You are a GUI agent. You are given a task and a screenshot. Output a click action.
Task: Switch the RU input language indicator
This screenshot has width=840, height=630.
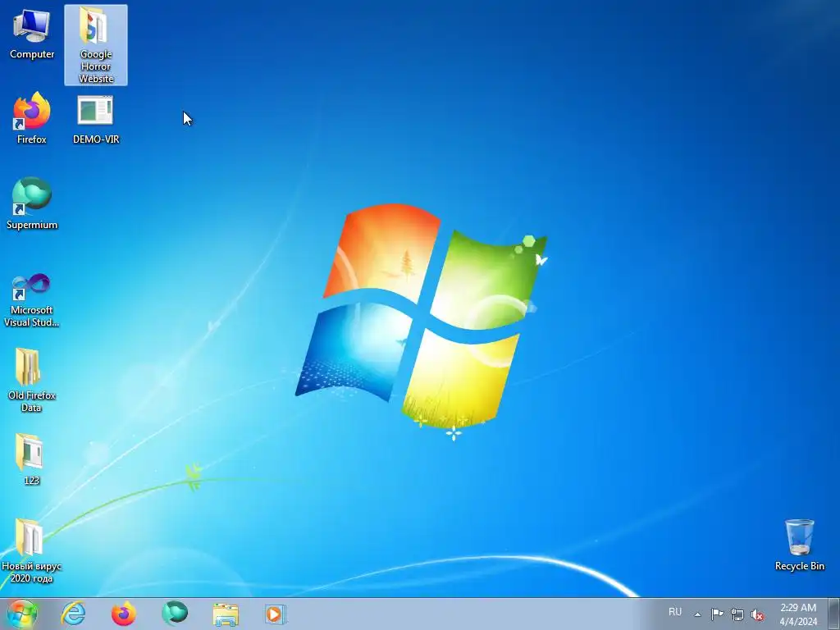point(675,612)
